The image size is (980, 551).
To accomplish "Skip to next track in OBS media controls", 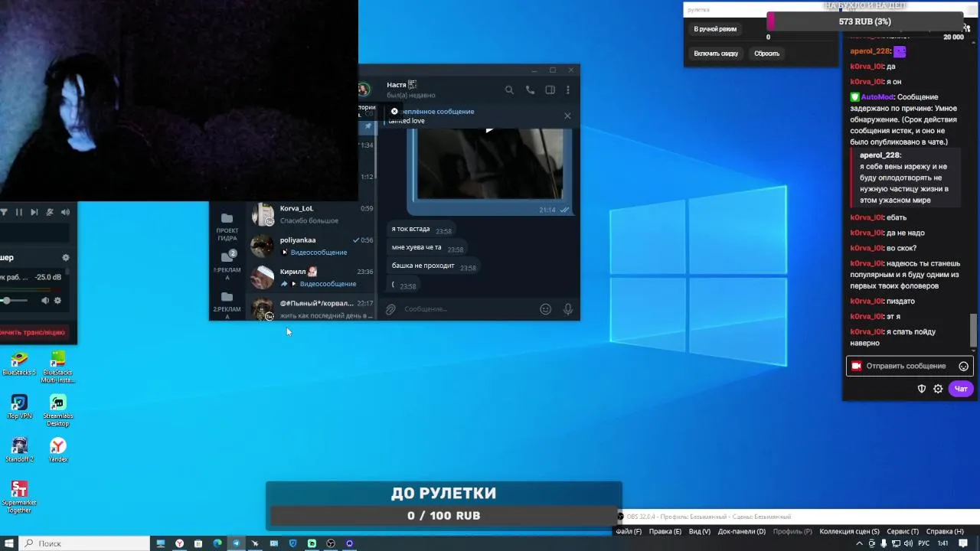I will coord(34,212).
